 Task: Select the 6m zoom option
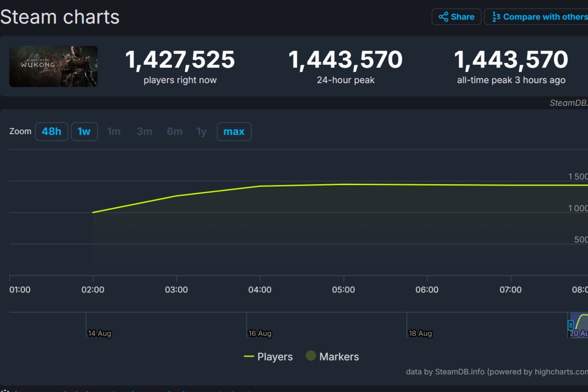click(174, 131)
